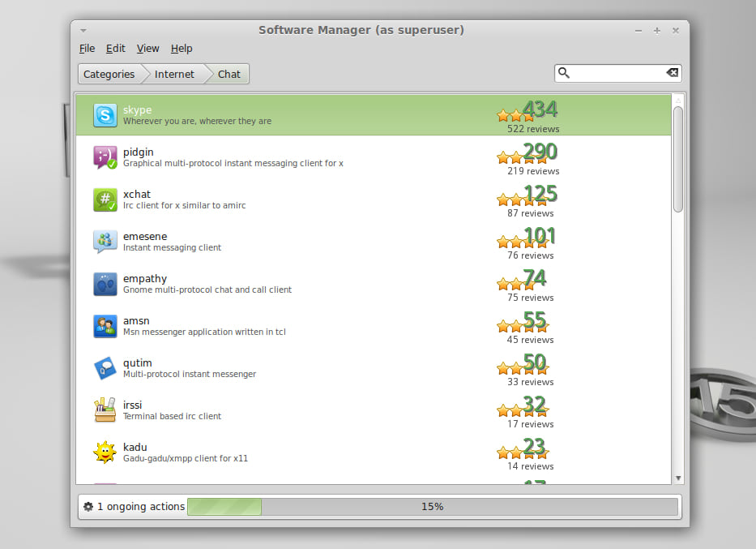Click 'Terminal based irc client' description
756x549 pixels.
[x=172, y=416]
